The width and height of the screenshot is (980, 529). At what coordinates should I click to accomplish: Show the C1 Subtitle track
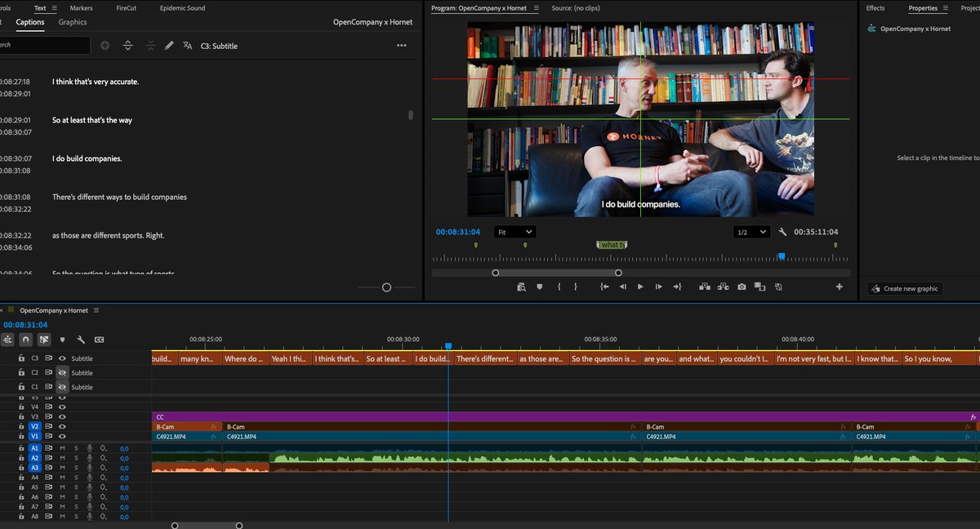[62, 386]
